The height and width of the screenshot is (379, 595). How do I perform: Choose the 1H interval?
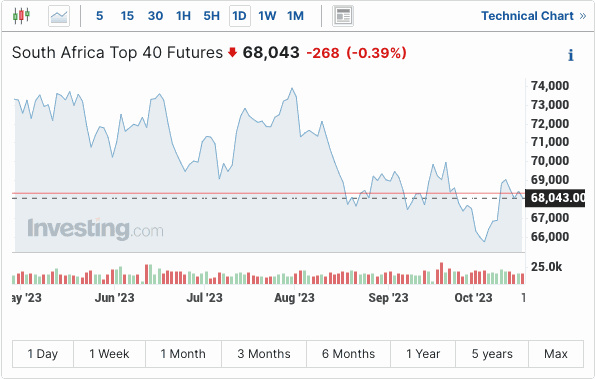[183, 16]
